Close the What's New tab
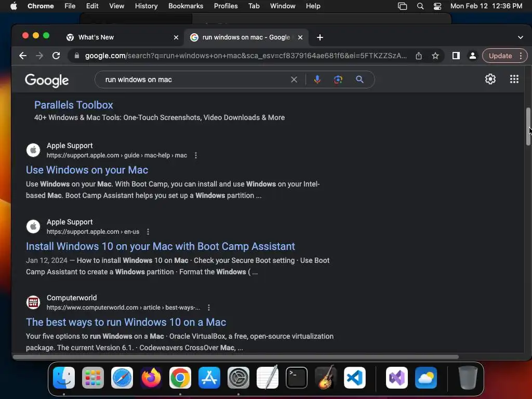This screenshot has width=532, height=399. (176, 37)
